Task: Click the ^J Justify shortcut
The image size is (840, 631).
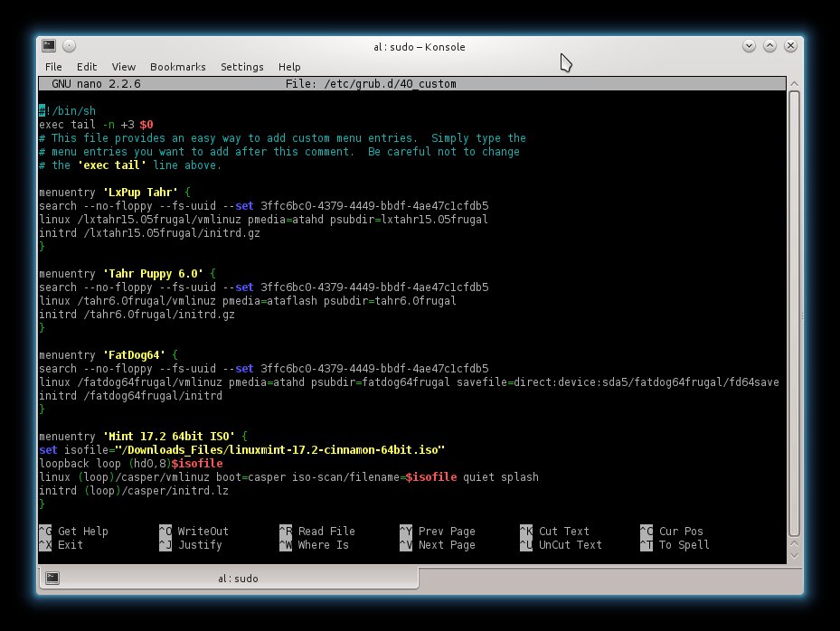Action: 191,545
